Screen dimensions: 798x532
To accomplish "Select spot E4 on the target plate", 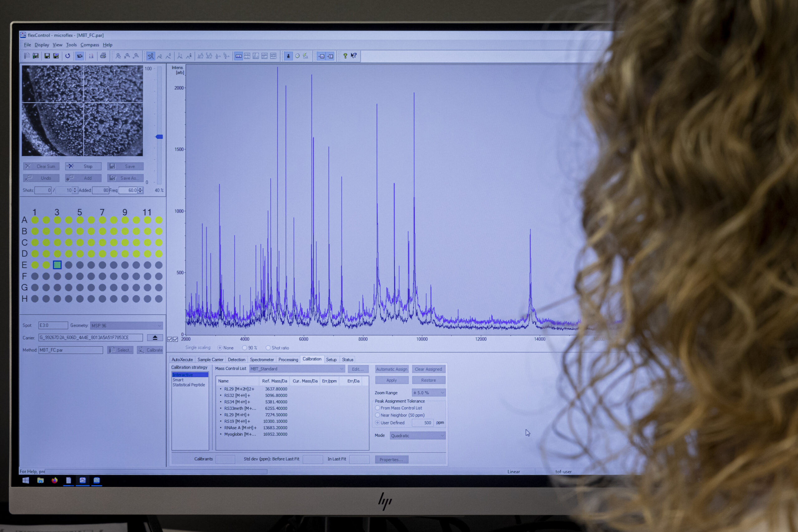I will pyautogui.click(x=69, y=265).
